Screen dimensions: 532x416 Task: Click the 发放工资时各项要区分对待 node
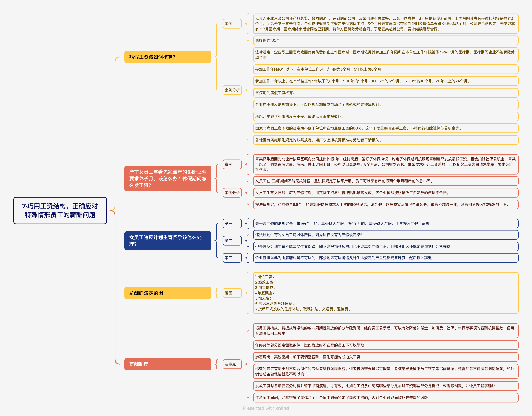(x=386, y=386)
